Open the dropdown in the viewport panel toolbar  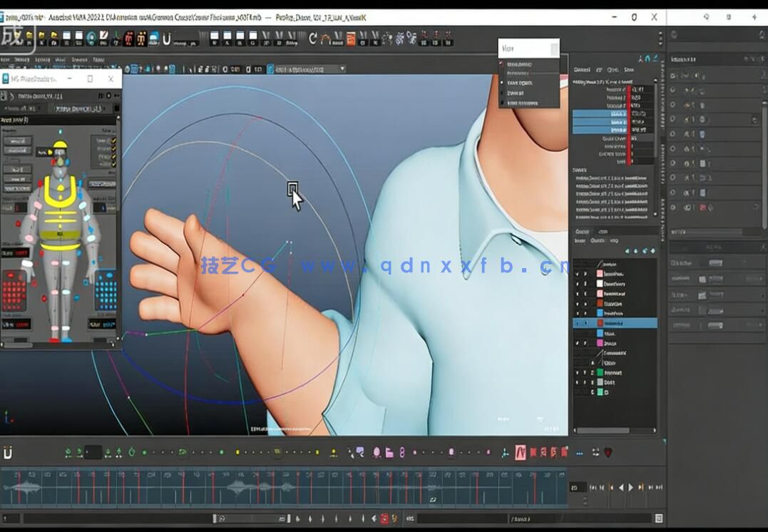pos(342,69)
